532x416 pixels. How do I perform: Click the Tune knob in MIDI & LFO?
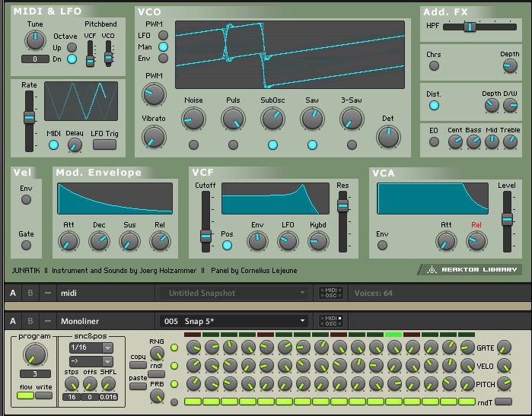pos(35,40)
